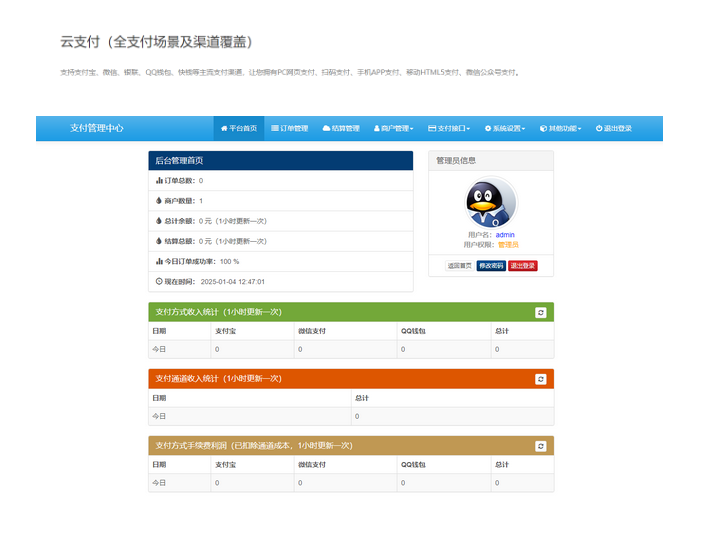The height and width of the screenshot is (541, 722).
Task: Open 平台首页 in navigation bar
Action: 239,128
